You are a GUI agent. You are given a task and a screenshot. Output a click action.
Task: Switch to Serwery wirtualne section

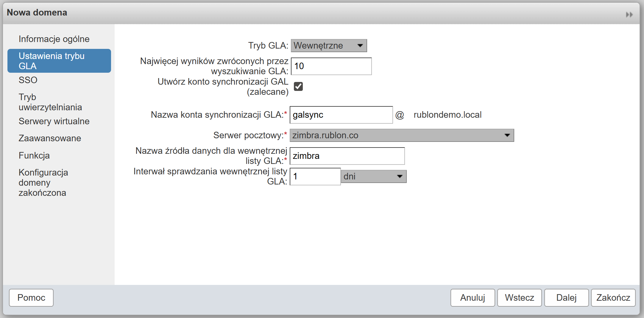pyautogui.click(x=54, y=121)
